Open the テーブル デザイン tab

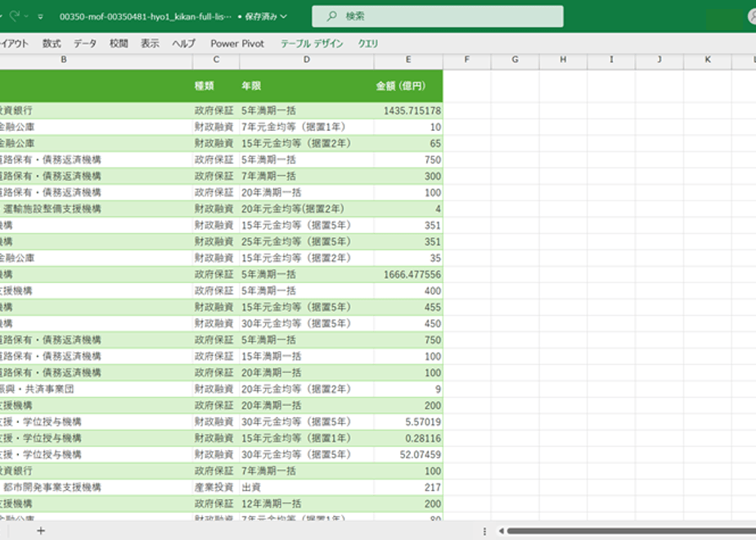tap(312, 43)
